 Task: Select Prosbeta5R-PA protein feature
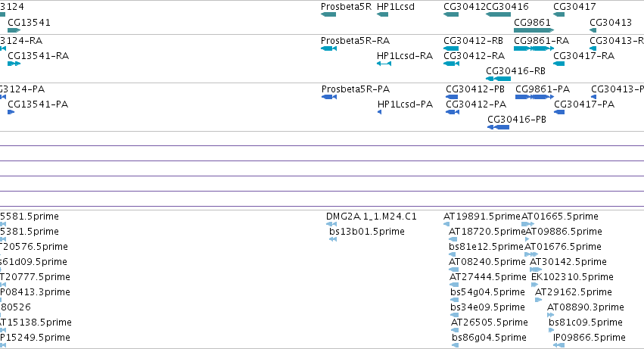coord(329,97)
